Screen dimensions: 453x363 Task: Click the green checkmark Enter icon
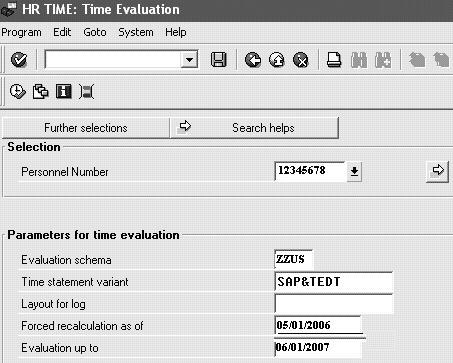tap(19, 60)
